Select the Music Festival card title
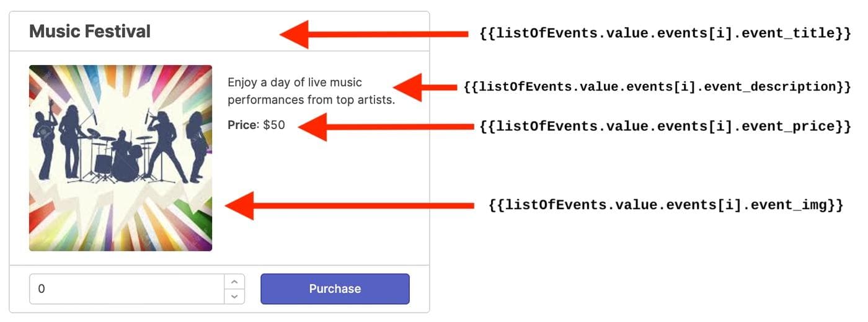868x322 pixels. pos(90,32)
